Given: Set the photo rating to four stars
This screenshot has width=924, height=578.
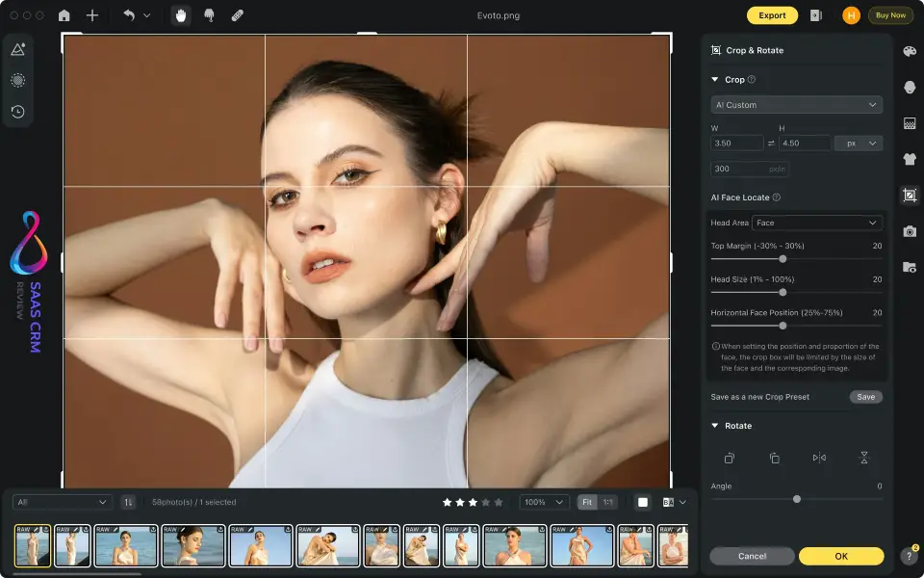Looking at the screenshot, I should coord(484,502).
